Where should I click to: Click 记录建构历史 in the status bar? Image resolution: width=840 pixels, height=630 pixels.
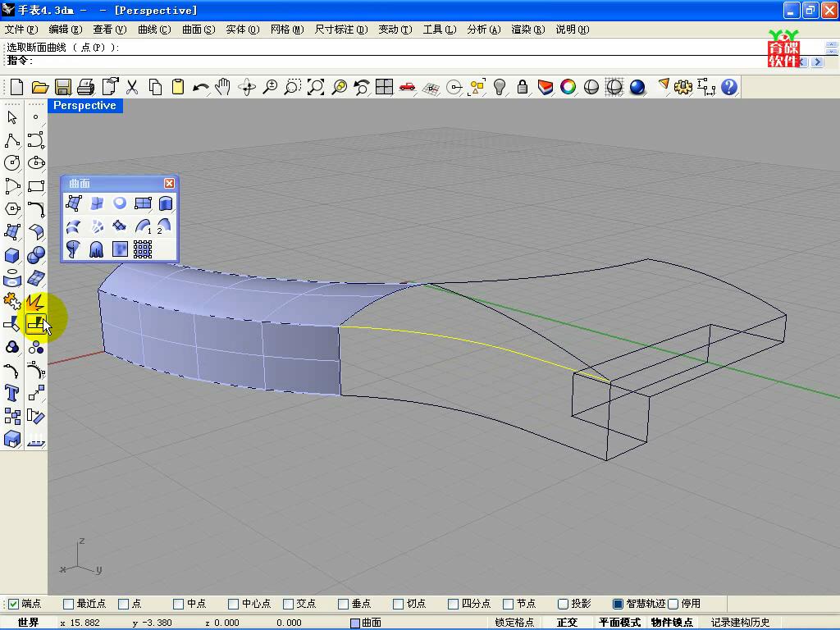[741, 623]
